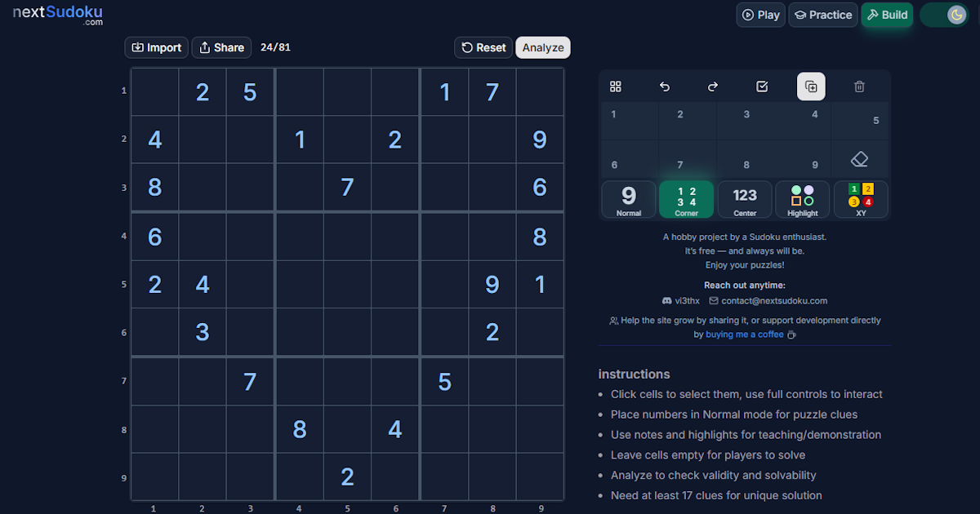
Task: Click the Reset button
Action: pyautogui.click(x=483, y=47)
